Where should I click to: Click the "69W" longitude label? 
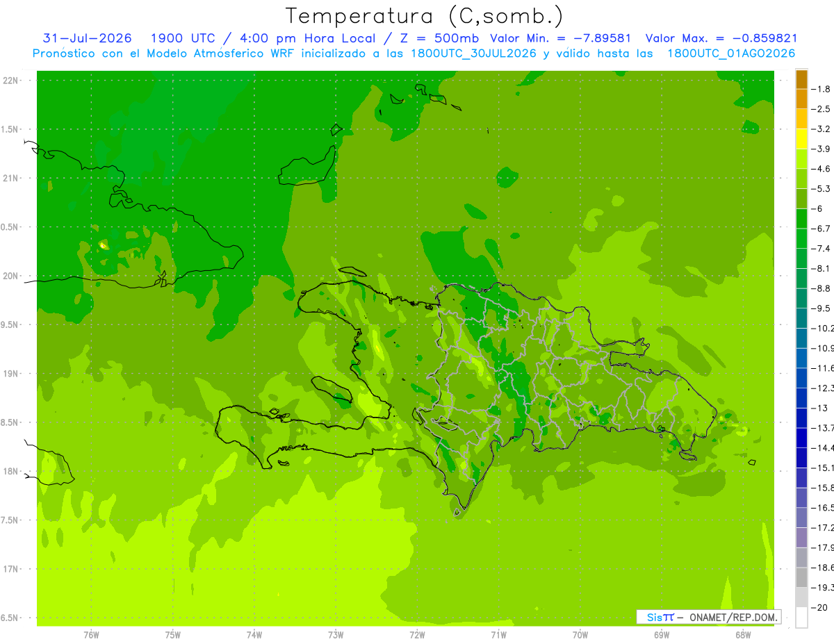(662, 635)
